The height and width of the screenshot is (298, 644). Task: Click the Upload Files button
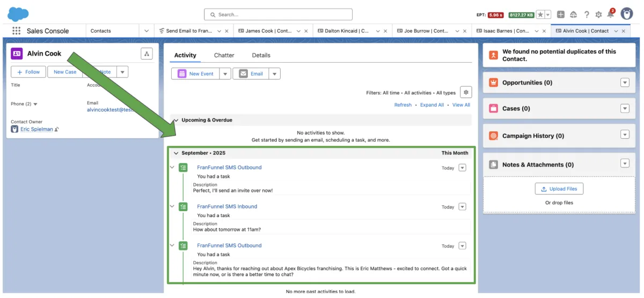559,189
